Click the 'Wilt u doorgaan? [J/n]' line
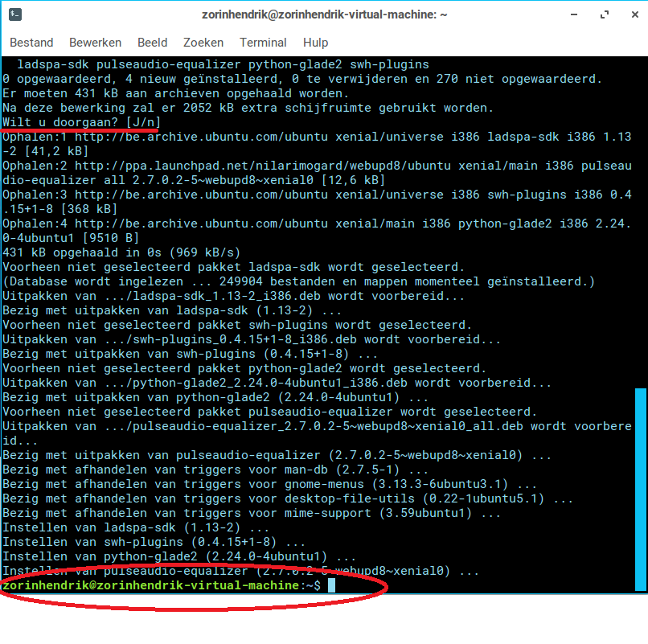Viewport: 648px width, 644px height. (x=81, y=122)
